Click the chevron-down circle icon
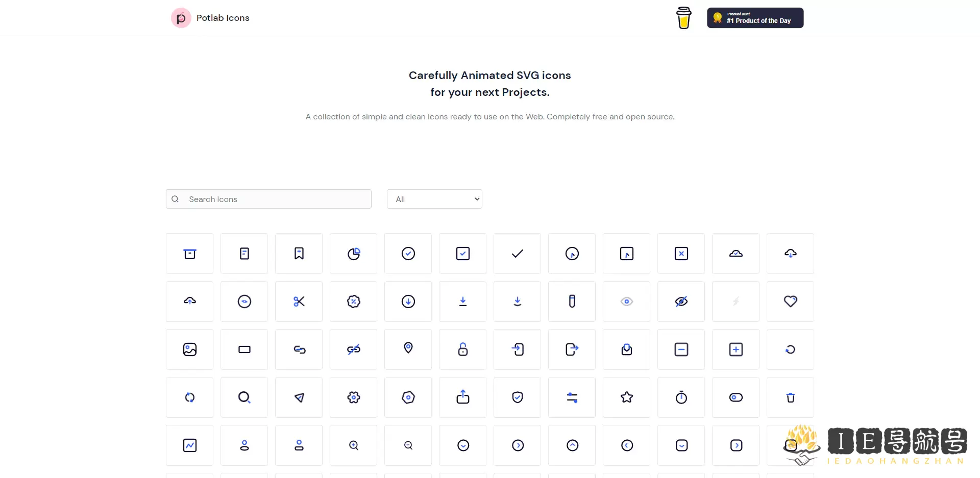The width and height of the screenshot is (980, 478). 462,445
